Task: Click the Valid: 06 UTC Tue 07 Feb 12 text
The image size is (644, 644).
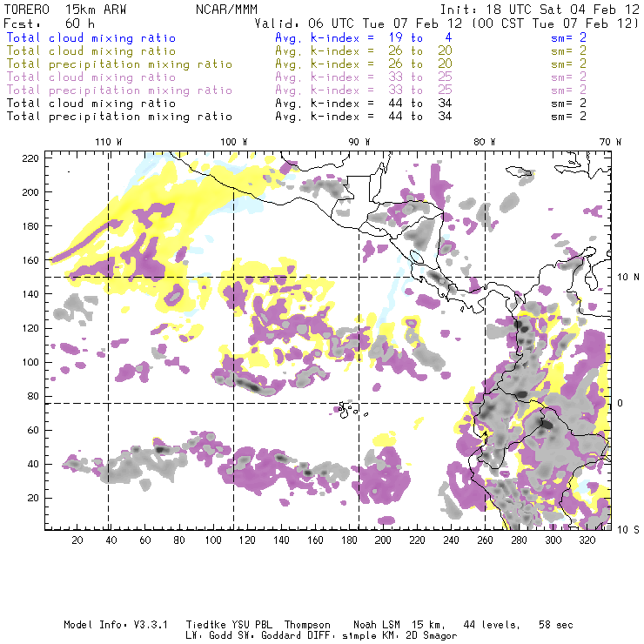Action: tap(372, 23)
